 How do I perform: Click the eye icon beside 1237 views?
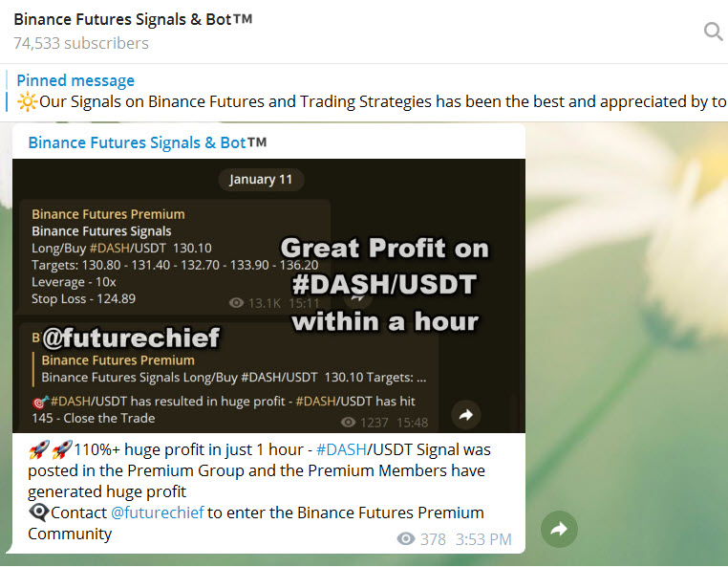[348, 422]
